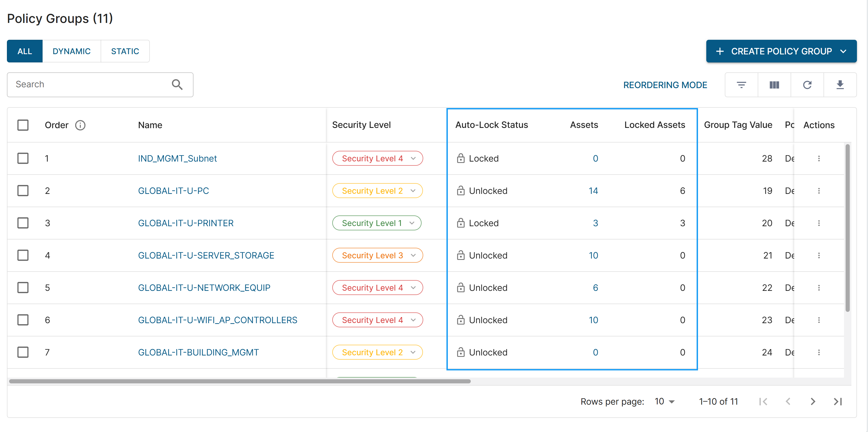868x432 pixels.
Task: Open the column chooser icon
Action: tap(774, 85)
